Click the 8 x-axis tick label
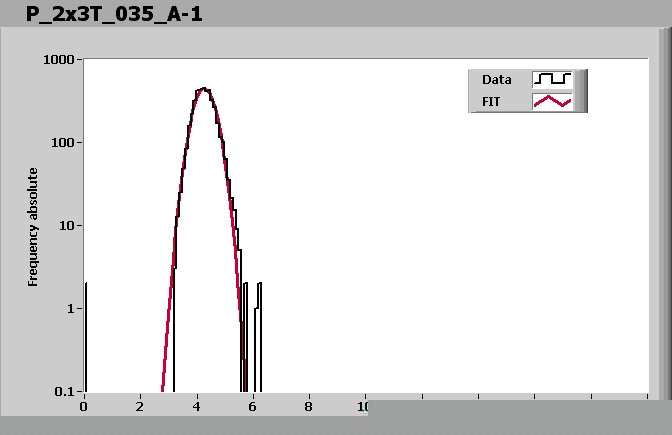The width and height of the screenshot is (672, 435). click(x=308, y=407)
